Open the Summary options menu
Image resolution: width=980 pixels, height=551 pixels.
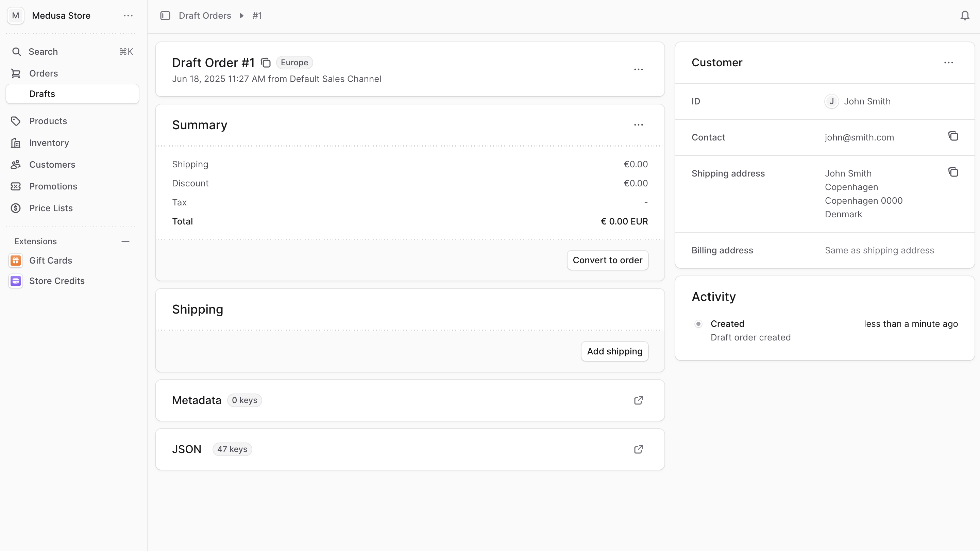[x=638, y=125]
